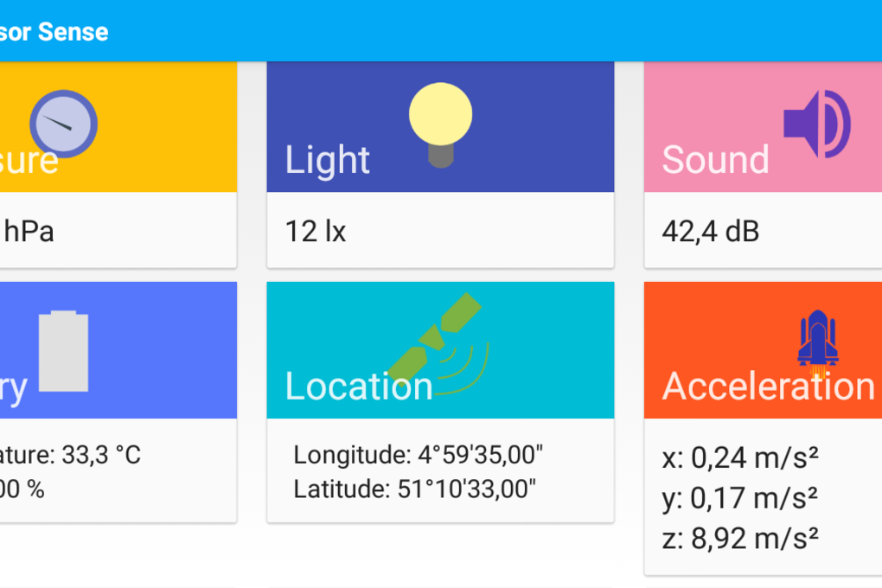The width and height of the screenshot is (882, 588).
Task: Click the 42,4 dB sound value
Action: coord(711,231)
